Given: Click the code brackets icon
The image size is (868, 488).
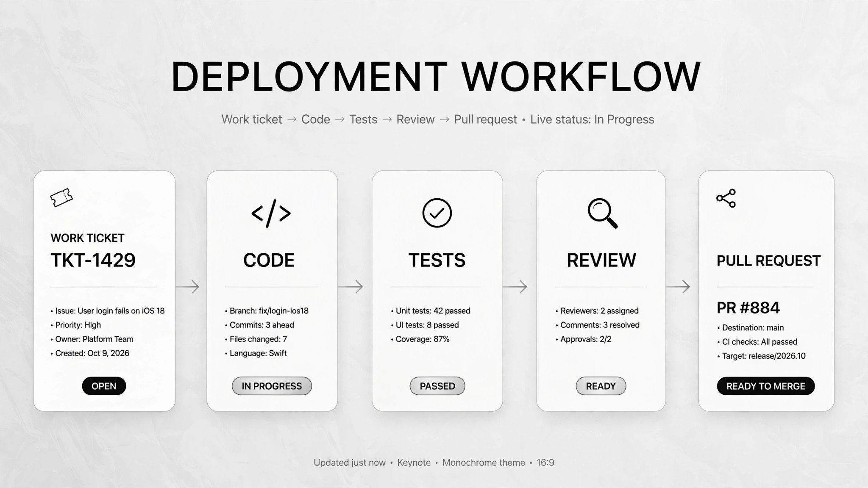Looking at the screenshot, I should 271,213.
